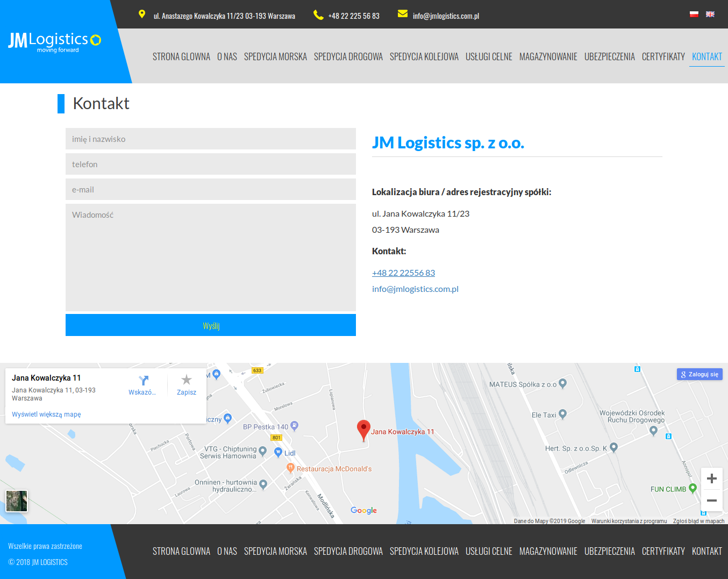Click the yellow phone icon in header
The image size is (728, 579).
(x=318, y=15)
